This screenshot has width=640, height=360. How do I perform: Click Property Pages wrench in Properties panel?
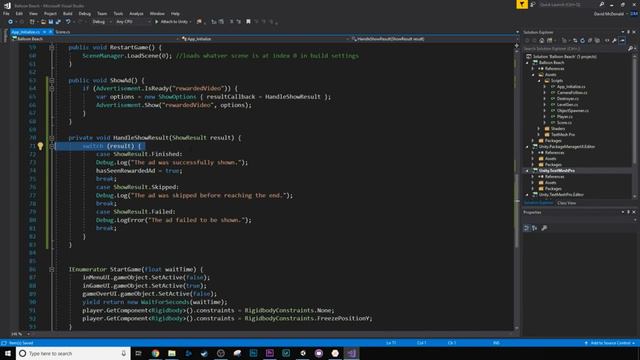coord(544,228)
